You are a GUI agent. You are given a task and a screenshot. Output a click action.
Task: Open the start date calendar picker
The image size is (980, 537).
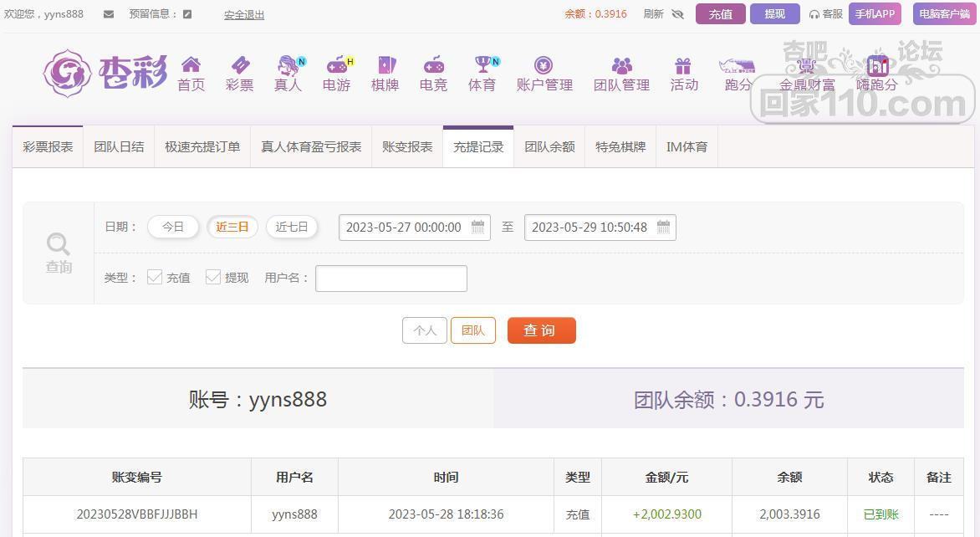pyautogui.click(x=477, y=227)
